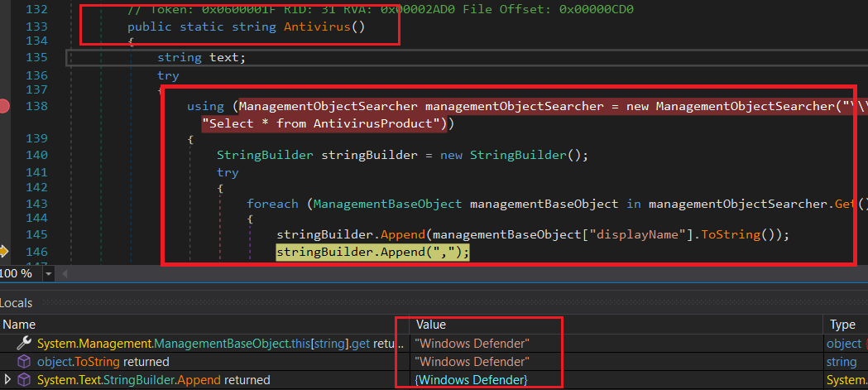Select the System.Text.StringBuilder.Append returned row name
The image size is (868, 390).
tap(153, 380)
